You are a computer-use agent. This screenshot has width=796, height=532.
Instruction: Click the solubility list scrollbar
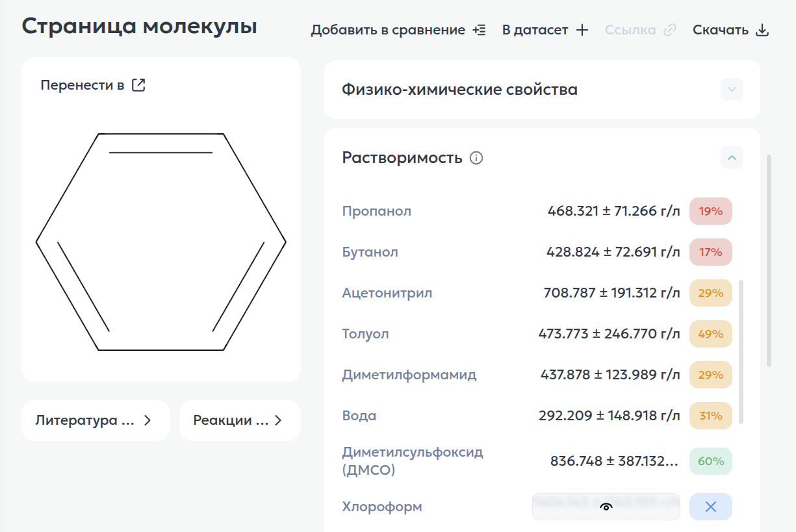tap(741, 351)
